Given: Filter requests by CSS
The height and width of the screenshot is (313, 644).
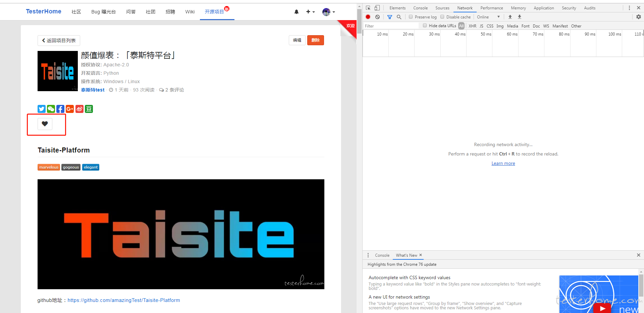Looking at the screenshot, I should pyautogui.click(x=490, y=26).
